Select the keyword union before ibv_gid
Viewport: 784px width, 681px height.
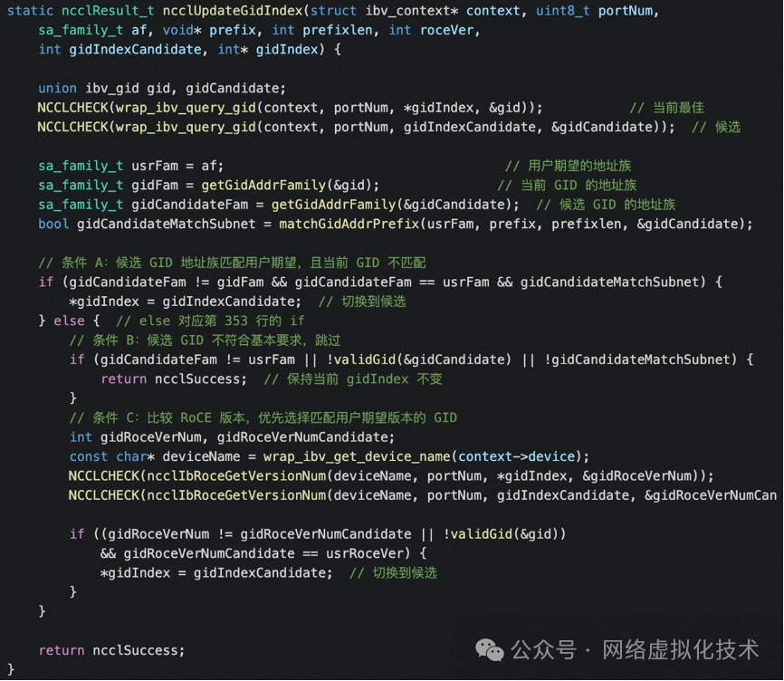56,88
